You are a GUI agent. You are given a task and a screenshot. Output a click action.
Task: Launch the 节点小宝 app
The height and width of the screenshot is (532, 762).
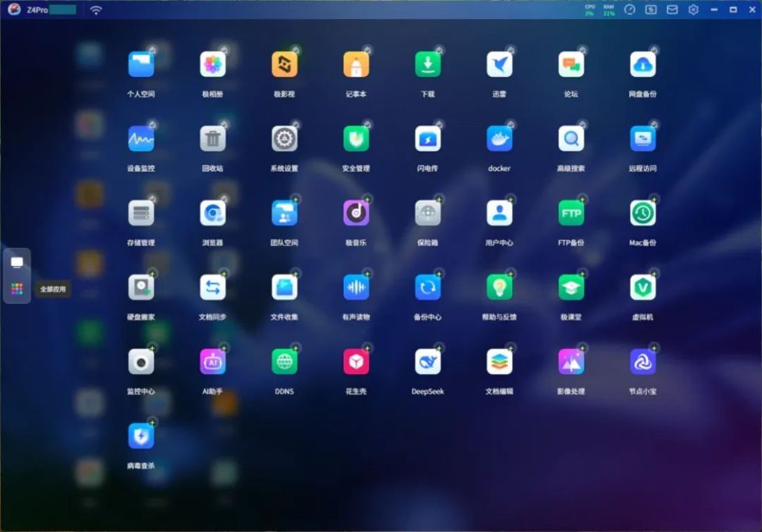[x=643, y=362]
